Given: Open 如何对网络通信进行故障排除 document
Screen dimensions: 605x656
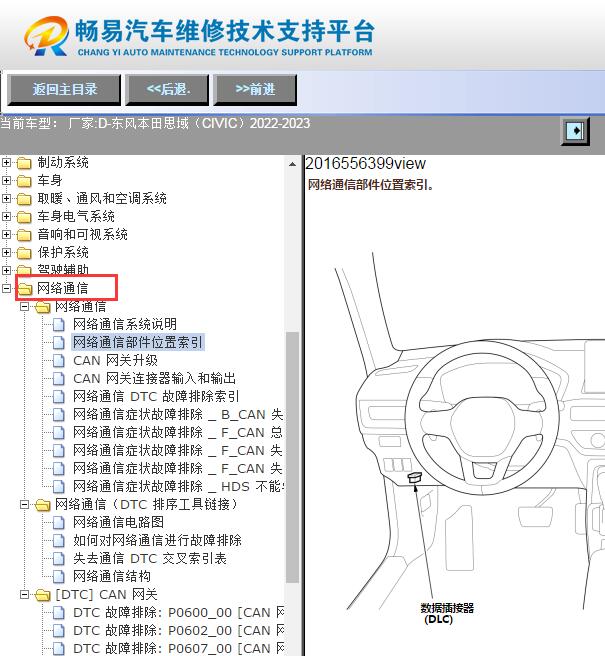Looking at the screenshot, I should tap(157, 540).
